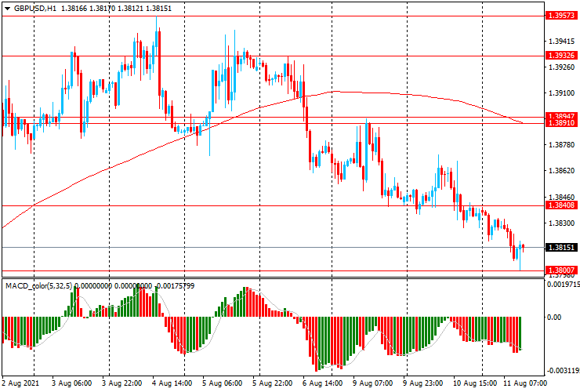Click the 1.38300 price scale value
580x392 pixels.
561,223
